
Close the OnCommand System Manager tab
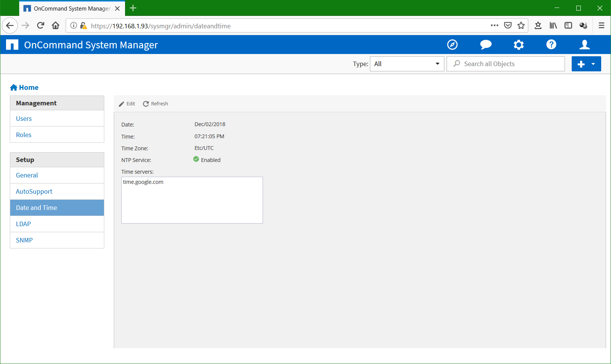click(118, 8)
